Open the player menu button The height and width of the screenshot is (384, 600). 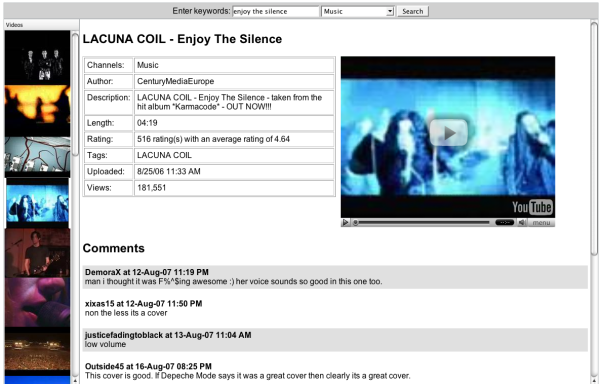pos(541,223)
